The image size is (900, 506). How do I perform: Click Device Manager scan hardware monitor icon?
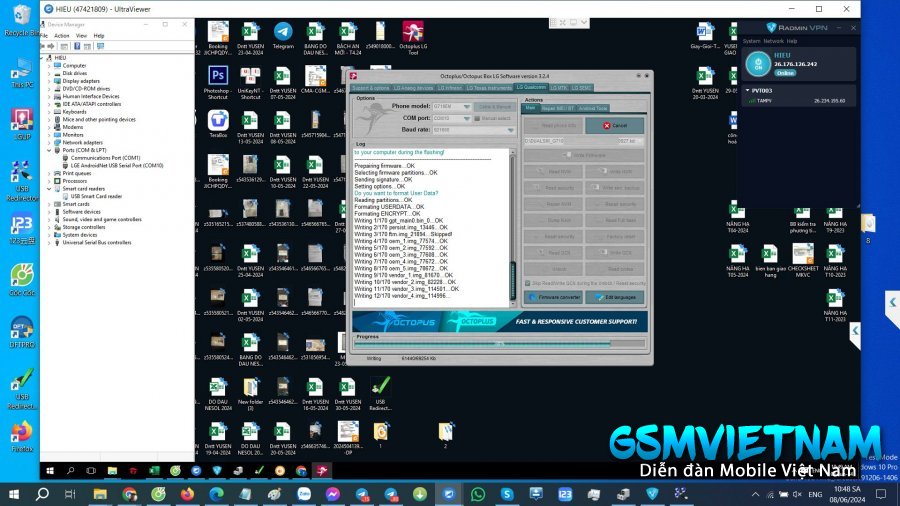point(100,46)
